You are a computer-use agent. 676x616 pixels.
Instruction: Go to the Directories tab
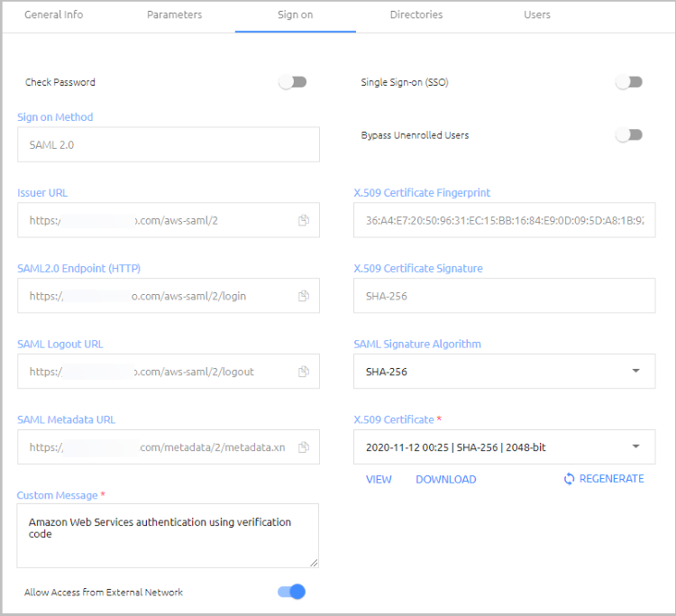(x=416, y=14)
